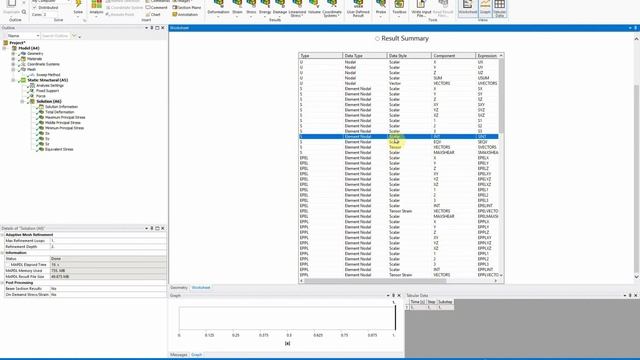Click the Duplicate icon in the Outline group

coord(11,4)
